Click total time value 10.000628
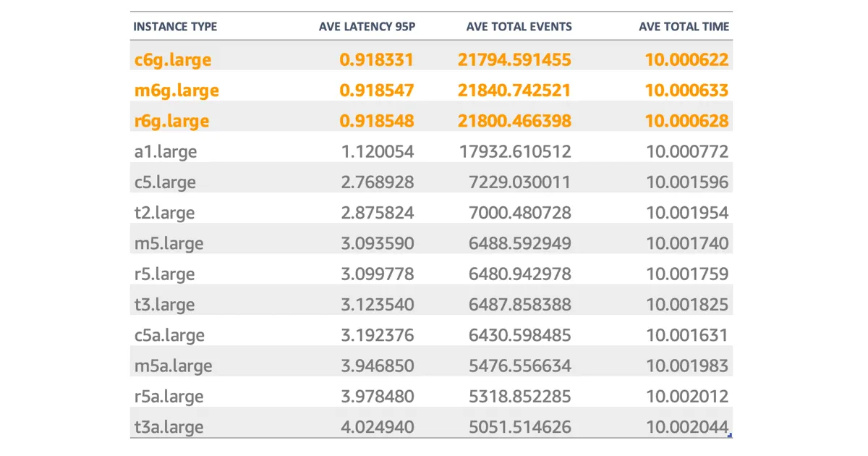Screen dimensions: 868x456 (687, 120)
